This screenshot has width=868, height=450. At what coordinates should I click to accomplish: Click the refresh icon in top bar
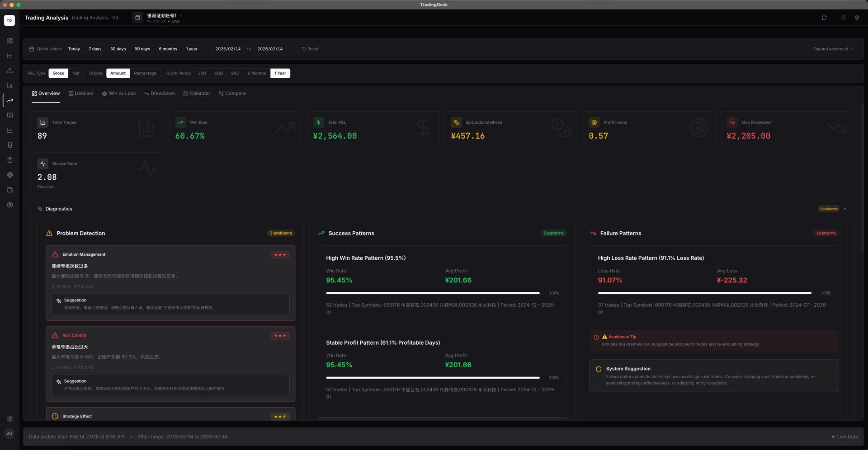(824, 18)
